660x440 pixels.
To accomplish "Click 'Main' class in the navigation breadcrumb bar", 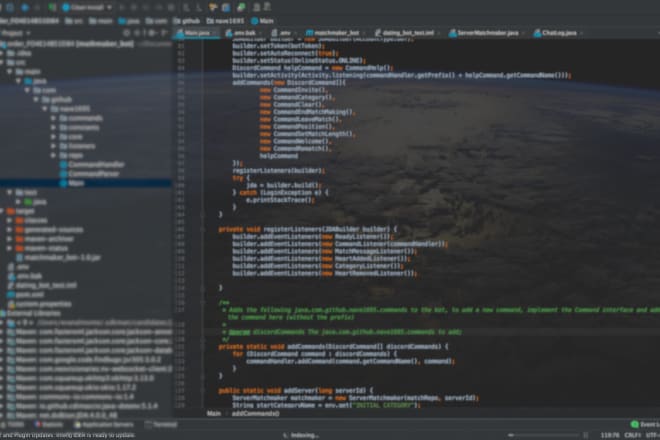I will pos(262,21).
